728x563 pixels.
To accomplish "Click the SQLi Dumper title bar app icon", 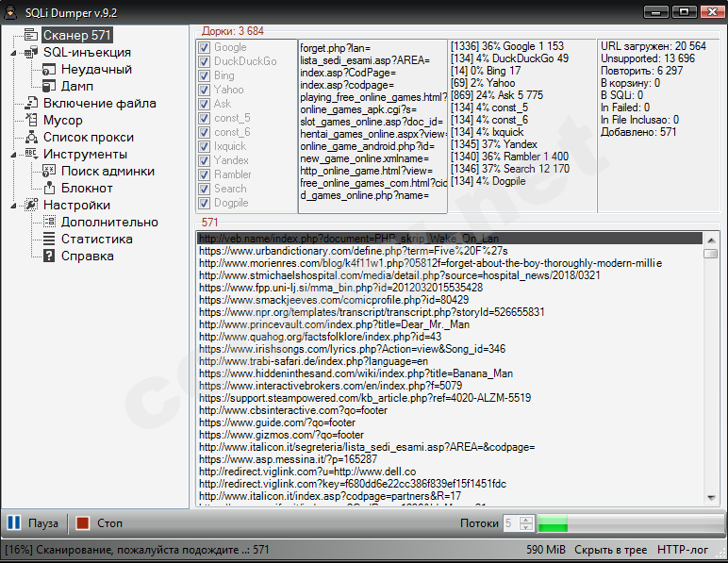I will tap(10, 12).
